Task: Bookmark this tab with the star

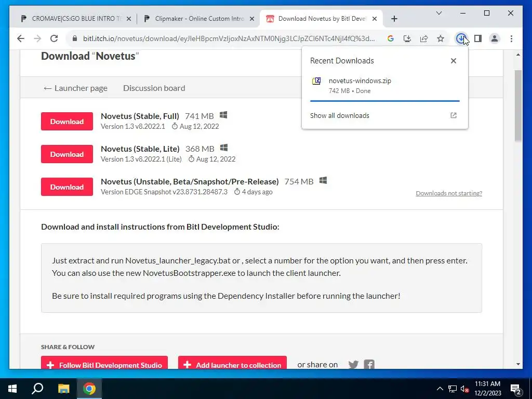Action: [441, 38]
